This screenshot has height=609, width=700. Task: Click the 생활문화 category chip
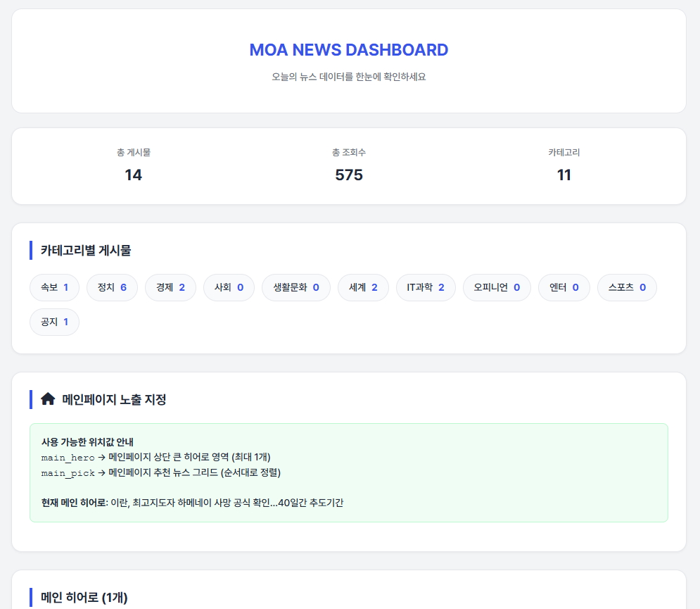pos(295,287)
